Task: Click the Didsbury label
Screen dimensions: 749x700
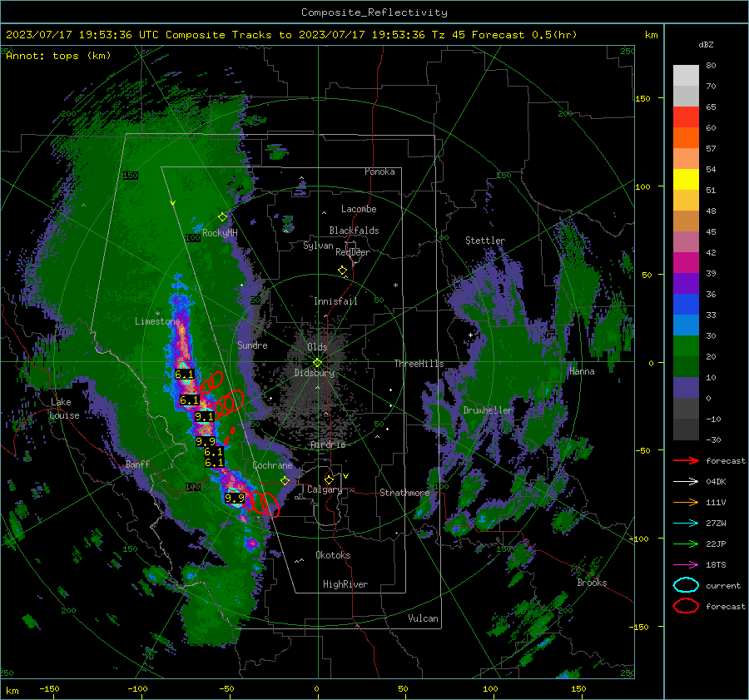Action: 314,373
